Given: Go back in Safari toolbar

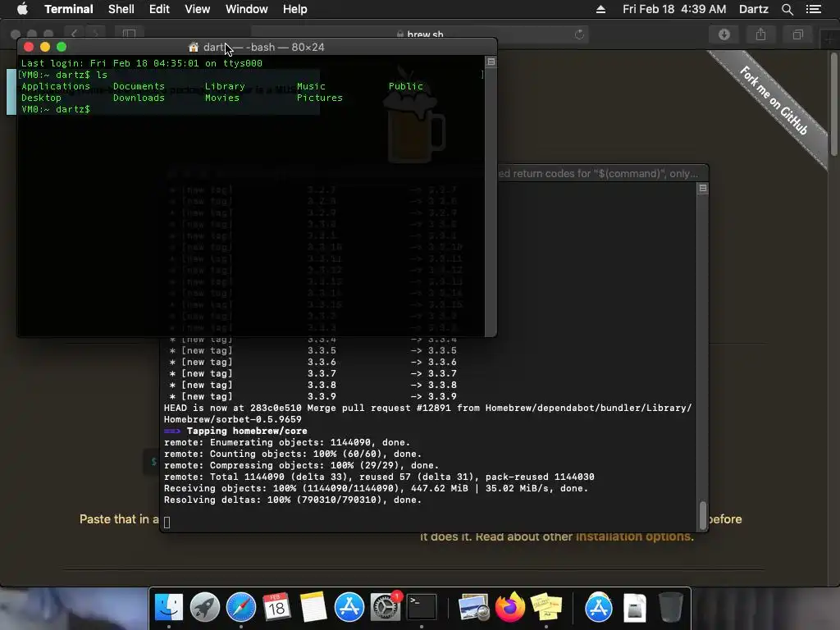Looking at the screenshot, I should [x=75, y=34].
